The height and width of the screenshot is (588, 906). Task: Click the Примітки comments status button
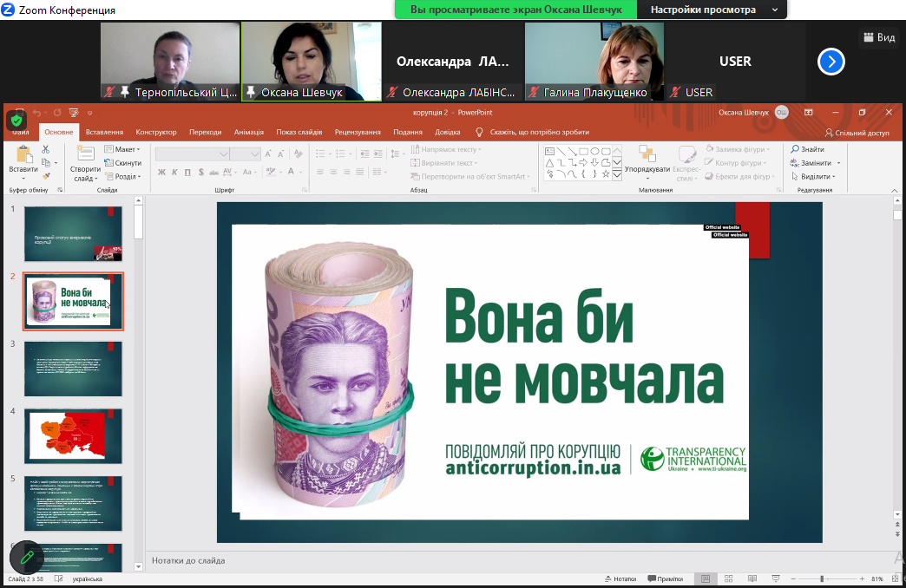click(665, 578)
